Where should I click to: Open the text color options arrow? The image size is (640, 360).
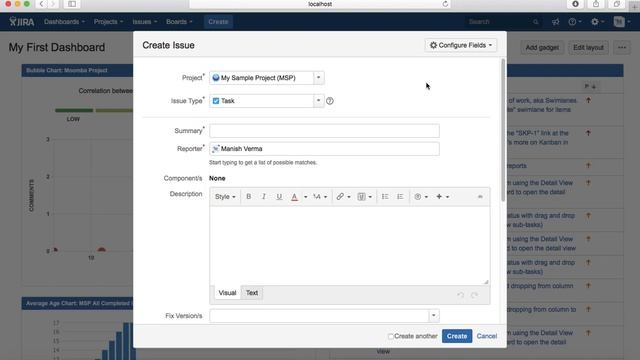coord(305,197)
